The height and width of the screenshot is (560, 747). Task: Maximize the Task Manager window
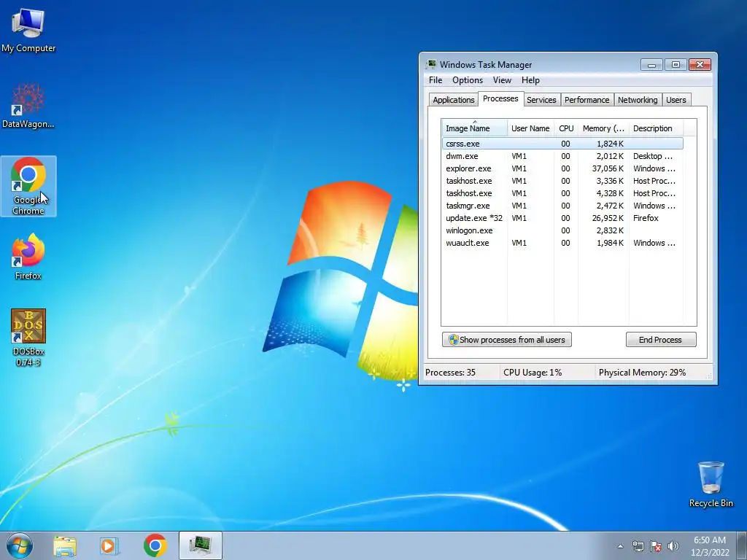click(676, 64)
